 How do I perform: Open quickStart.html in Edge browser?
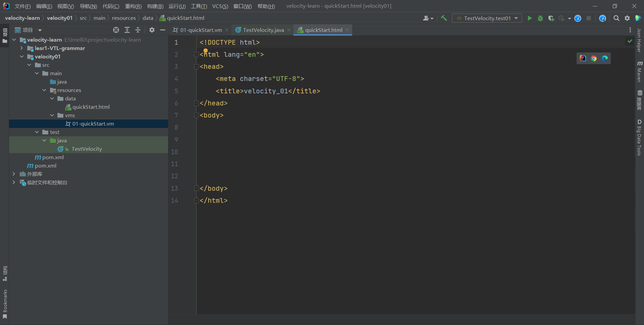(x=605, y=58)
